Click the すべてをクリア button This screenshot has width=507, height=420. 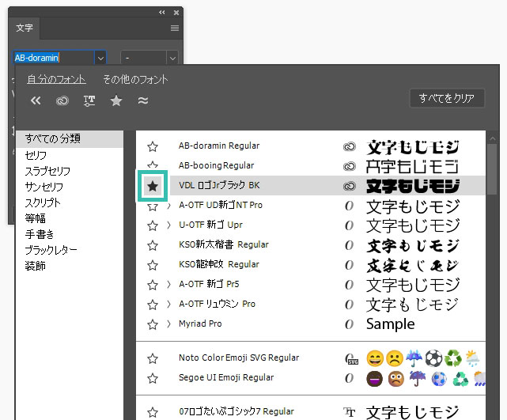coord(446,99)
